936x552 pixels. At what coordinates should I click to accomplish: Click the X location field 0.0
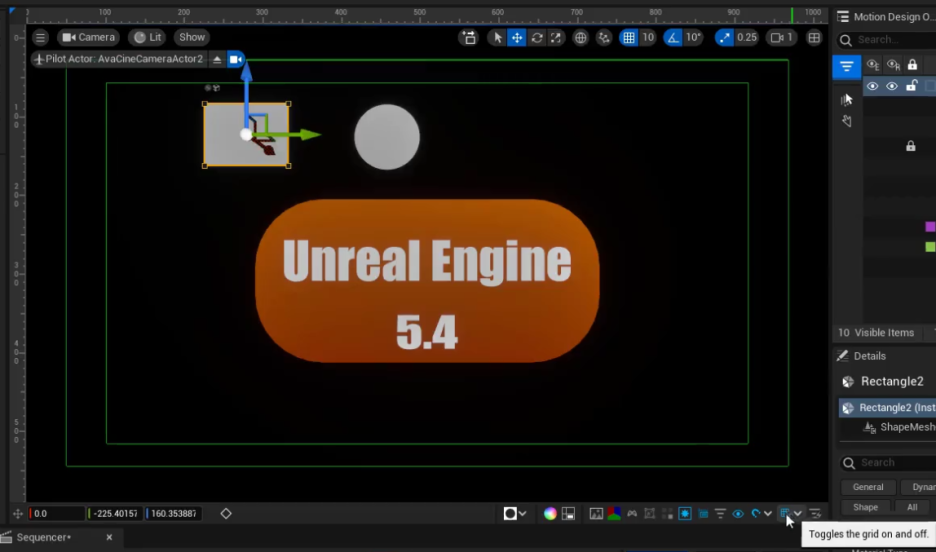(56, 513)
